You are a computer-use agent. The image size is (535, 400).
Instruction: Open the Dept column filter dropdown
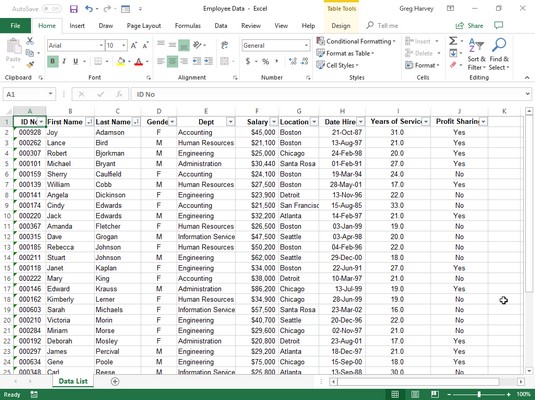click(x=231, y=122)
